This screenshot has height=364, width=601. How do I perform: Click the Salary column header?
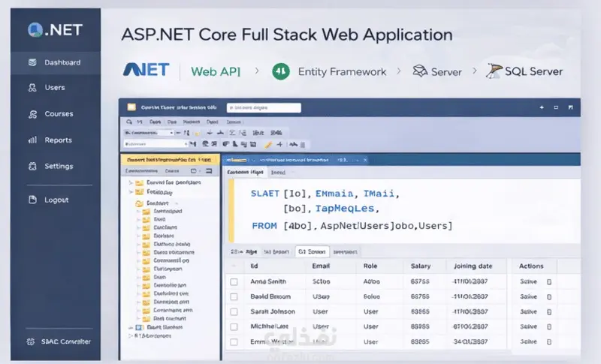tap(421, 266)
